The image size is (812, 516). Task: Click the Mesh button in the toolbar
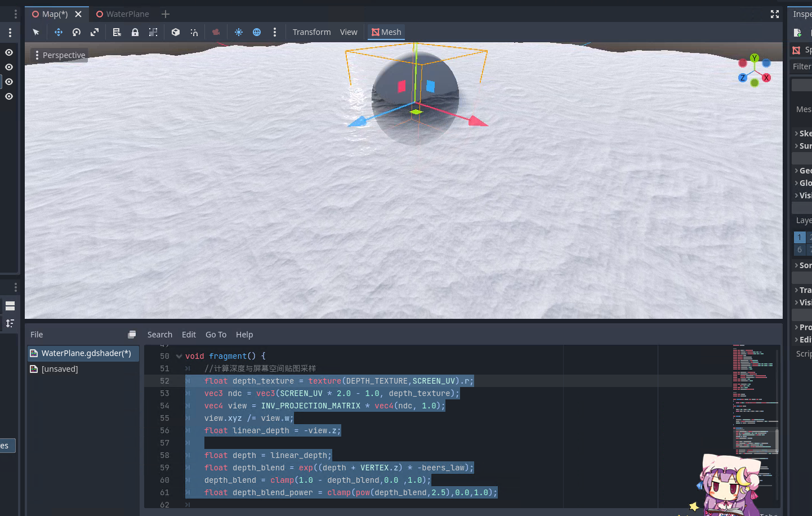pos(386,32)
